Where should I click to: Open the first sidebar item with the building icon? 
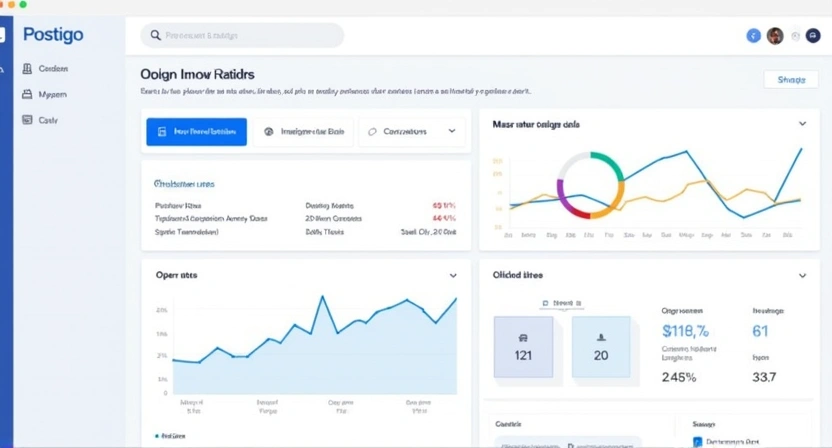tap(45, 68)
